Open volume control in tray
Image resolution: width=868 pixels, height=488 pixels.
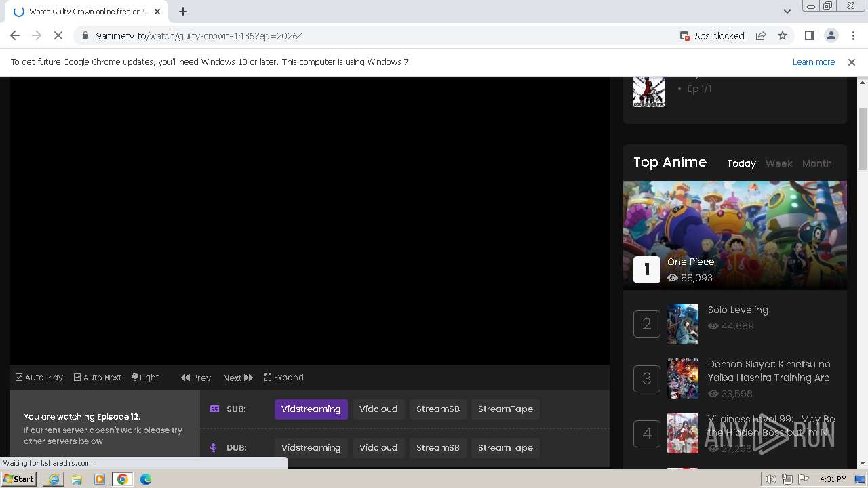[x=770, y=479]
